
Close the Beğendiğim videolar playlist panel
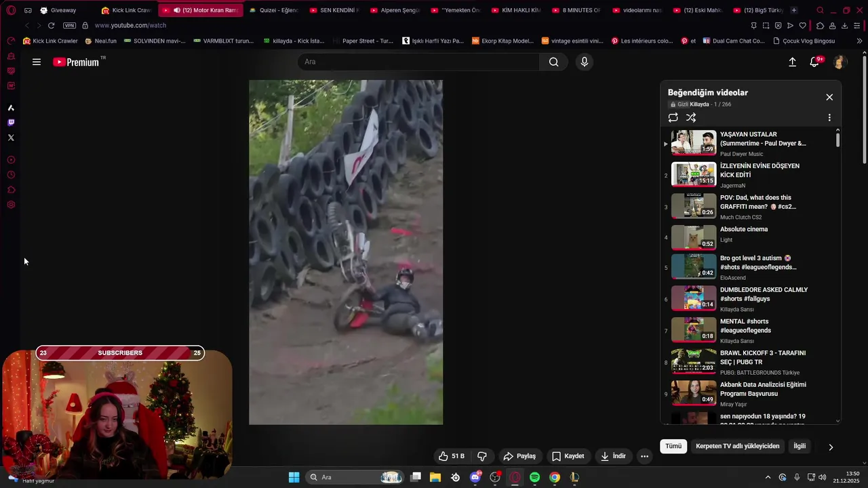(x=829, y=97)
